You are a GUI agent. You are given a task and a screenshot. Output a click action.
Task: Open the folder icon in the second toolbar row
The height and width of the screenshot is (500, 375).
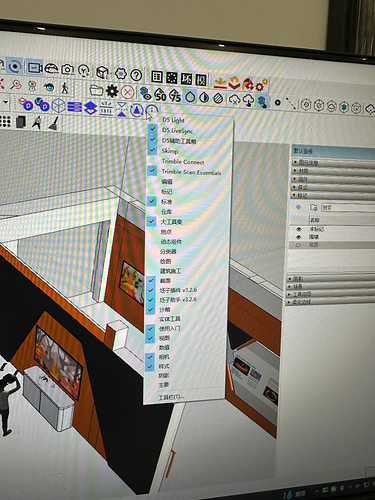tap(97, 90)
